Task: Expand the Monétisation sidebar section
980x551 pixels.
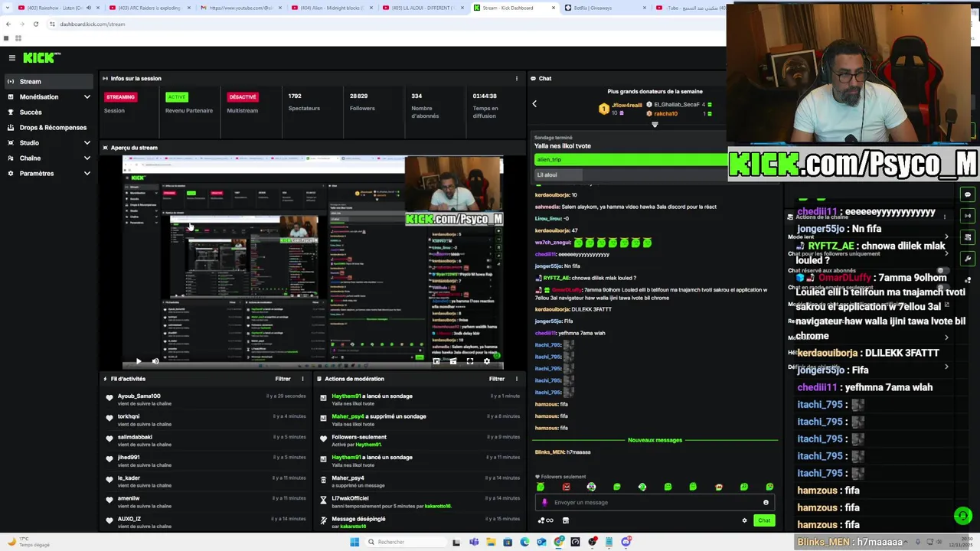Action: point(87,97)
